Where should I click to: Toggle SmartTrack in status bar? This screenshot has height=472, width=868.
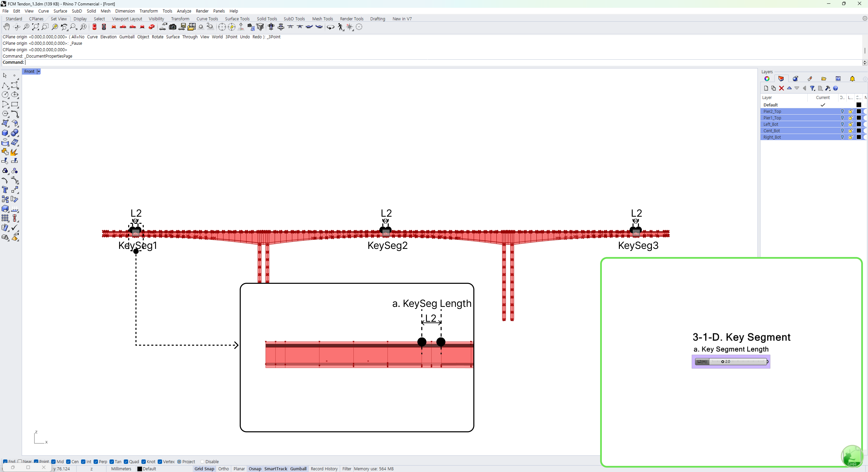coord(276,469)
